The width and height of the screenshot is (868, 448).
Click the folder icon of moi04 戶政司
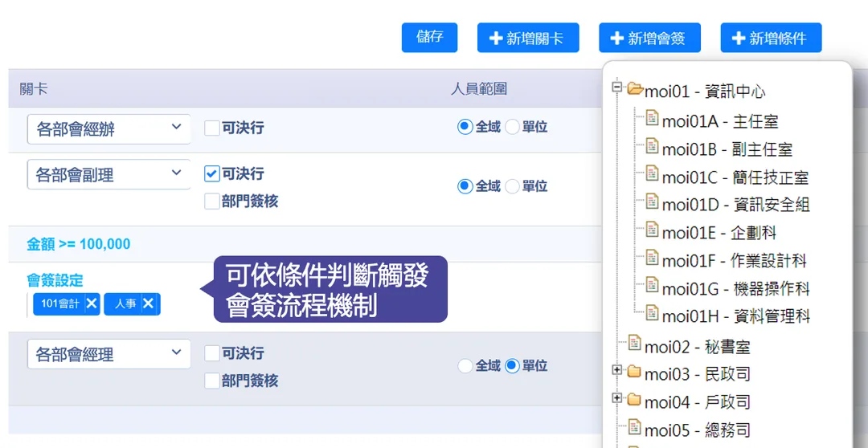click(634, 398)
